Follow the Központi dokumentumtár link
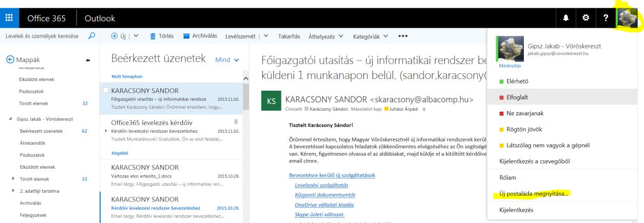The width and height of the screenshot is (644, 223). coord(325,195)
